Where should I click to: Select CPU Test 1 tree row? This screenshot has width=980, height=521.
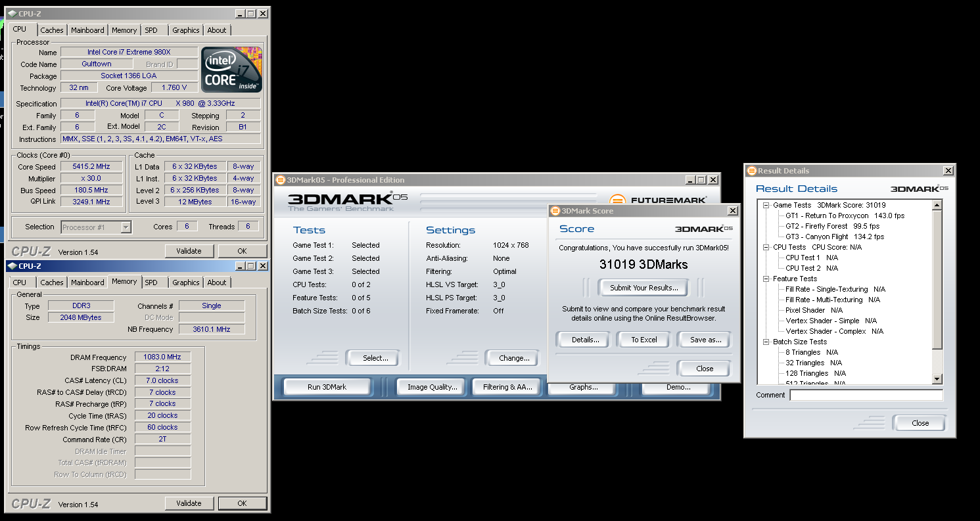coord(811,258)
